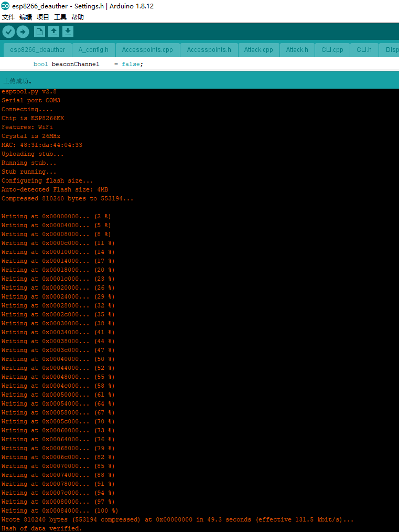Viewport: 399px width, 532px height.
Task: Open the CLI.cpp tab
Action: point(332,50)
